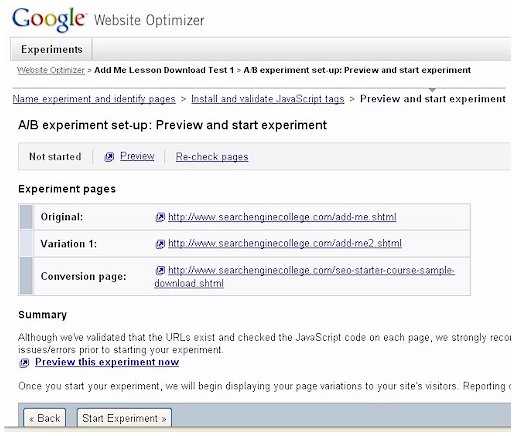Click the 'Conversion page:' row label
The height and width of the screenshot is (436, 515).
(84, 276)
